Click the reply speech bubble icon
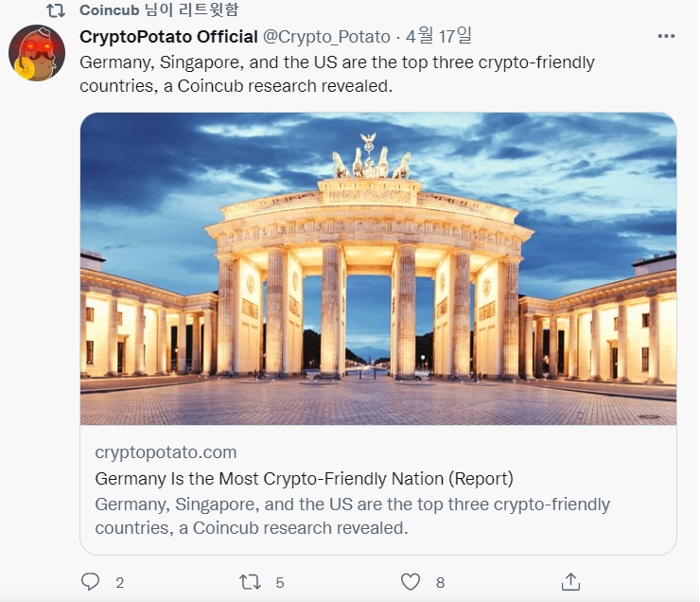The image size is (700, 602). (x=91, y=581)
